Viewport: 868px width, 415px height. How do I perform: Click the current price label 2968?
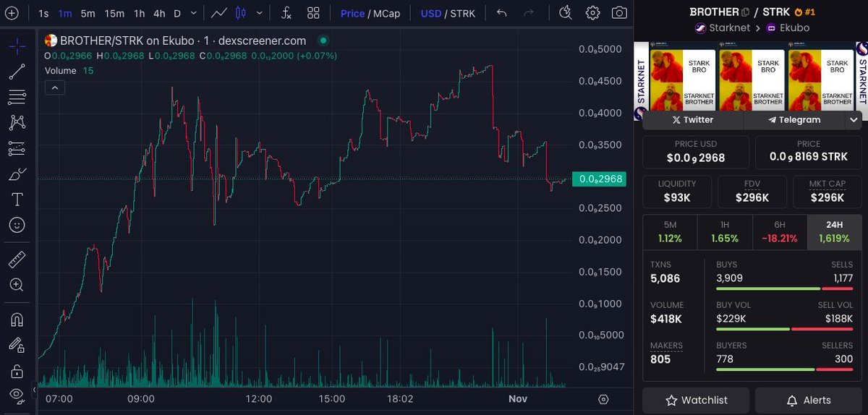click(598, 179)
